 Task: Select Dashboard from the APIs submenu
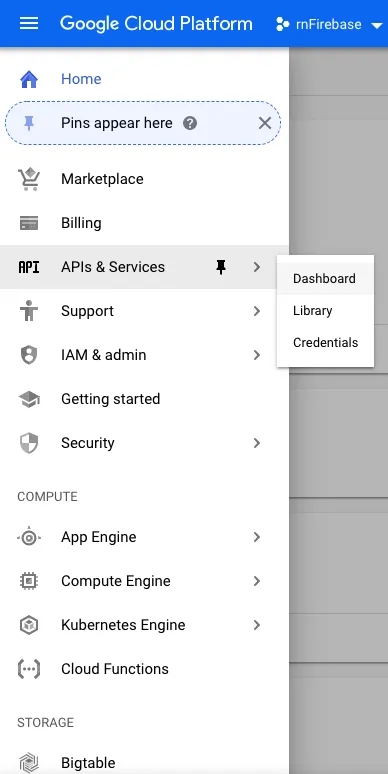[x=325, y=278]
